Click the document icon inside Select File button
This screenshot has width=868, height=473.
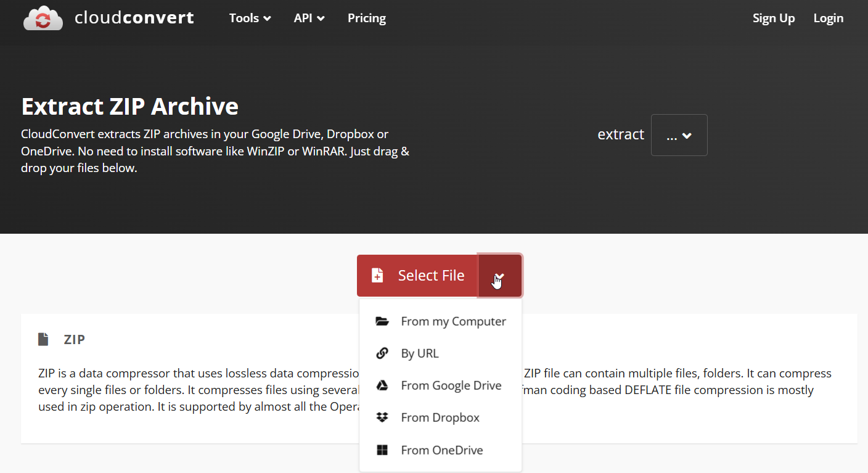pos(377,275)
